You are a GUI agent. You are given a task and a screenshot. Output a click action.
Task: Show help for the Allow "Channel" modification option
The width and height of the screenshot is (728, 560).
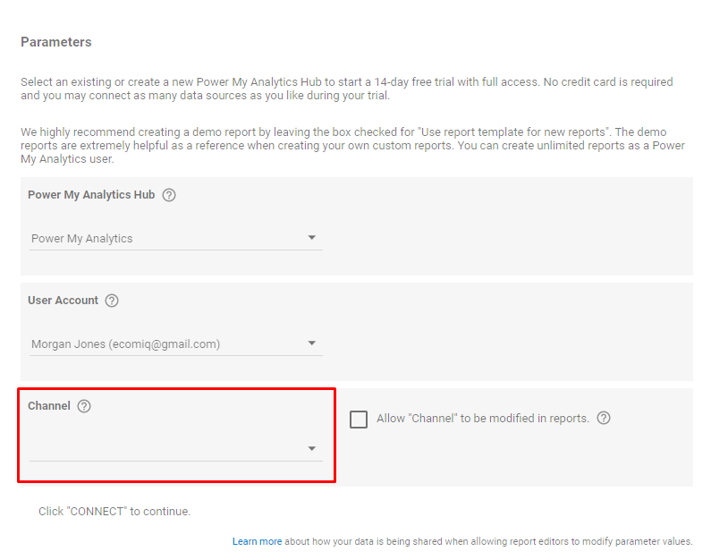click(604, 418)
